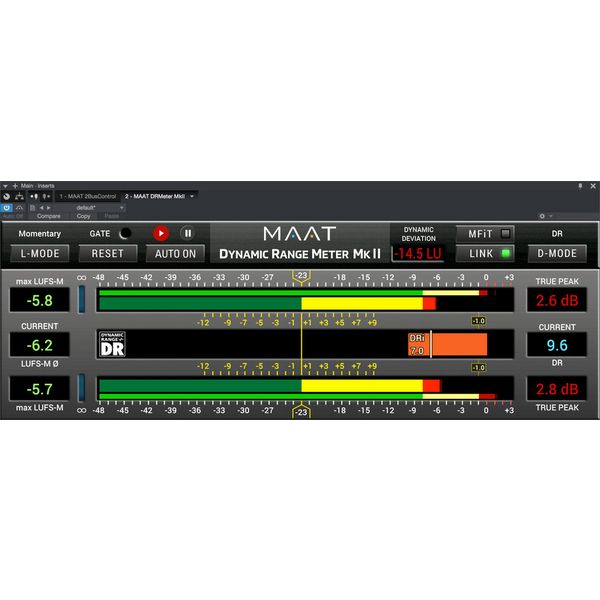The width and height of the screenshot is (600, 600).
Task: Click the bottom infinity symbol on scale
Action: point(82,410)
